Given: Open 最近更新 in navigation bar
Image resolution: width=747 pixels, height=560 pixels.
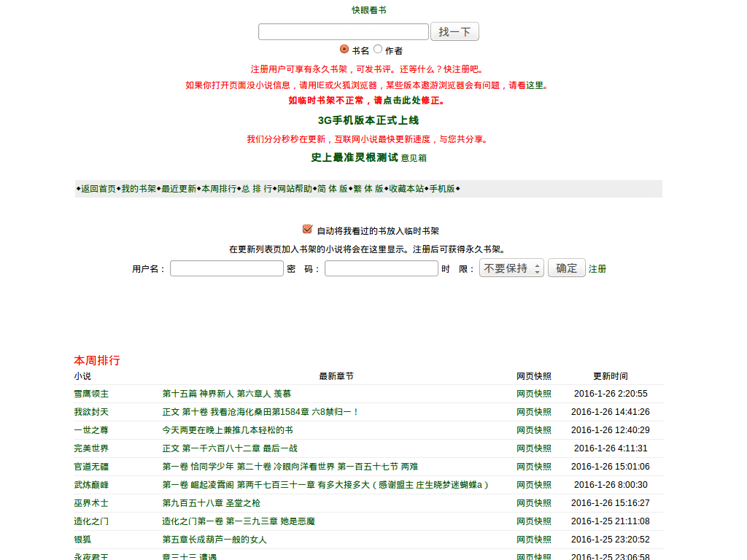Looking at the screenshot, I should click(179, 189).
